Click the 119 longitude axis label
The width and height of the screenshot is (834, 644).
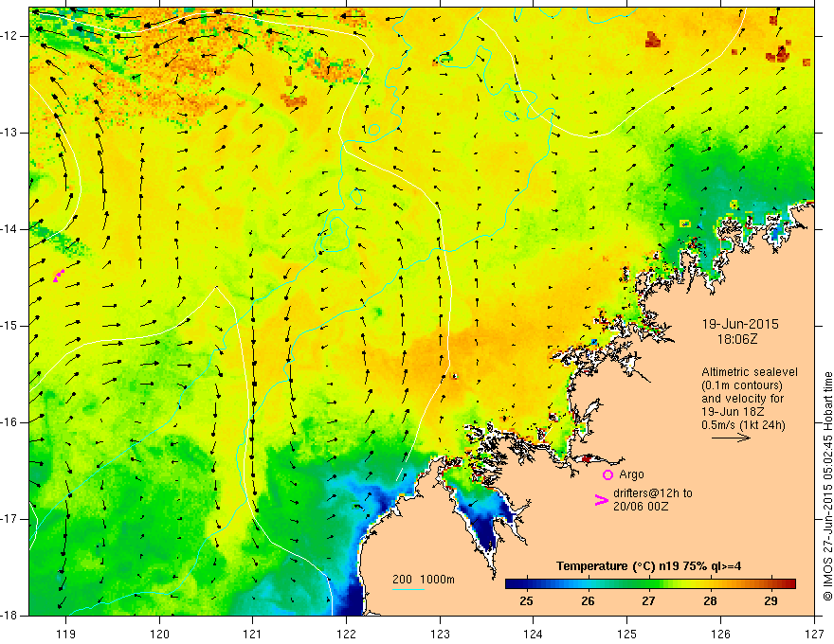click(x=66, y=634)
